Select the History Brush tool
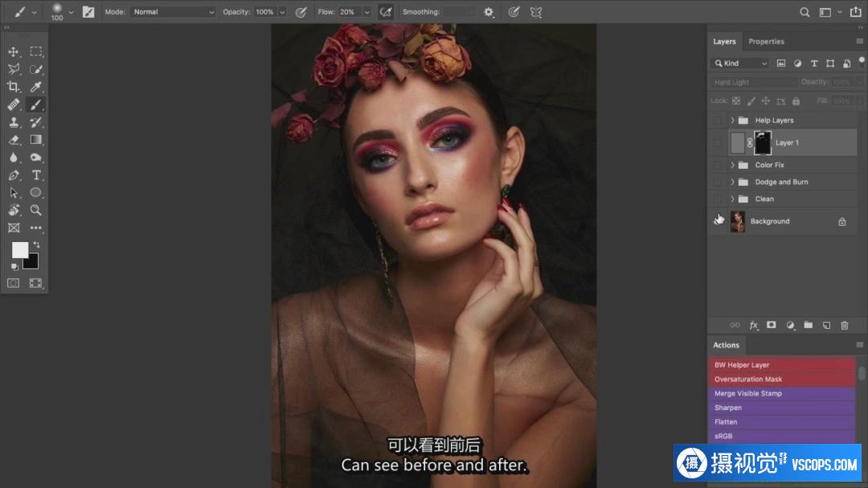 pyautogui.click(x=36, y=122)
